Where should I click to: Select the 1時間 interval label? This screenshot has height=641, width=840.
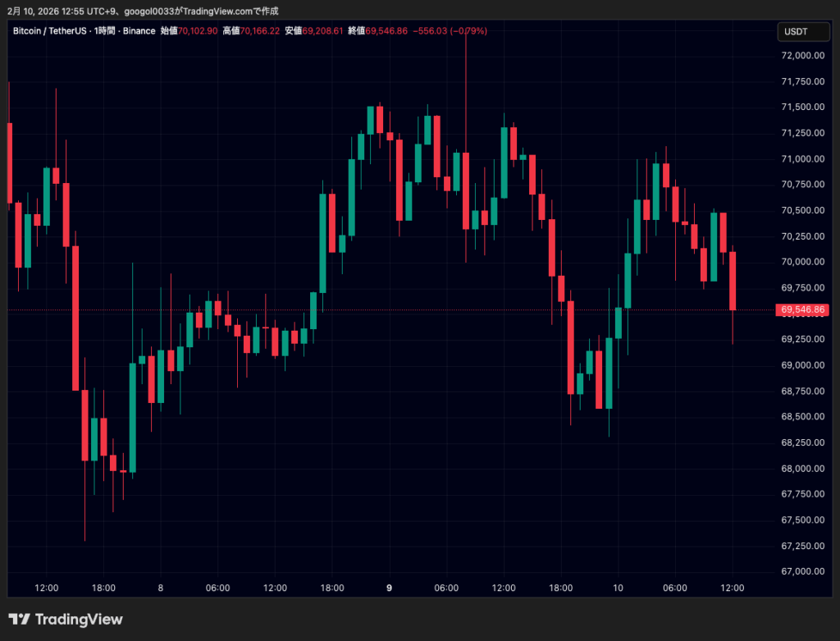105,30
